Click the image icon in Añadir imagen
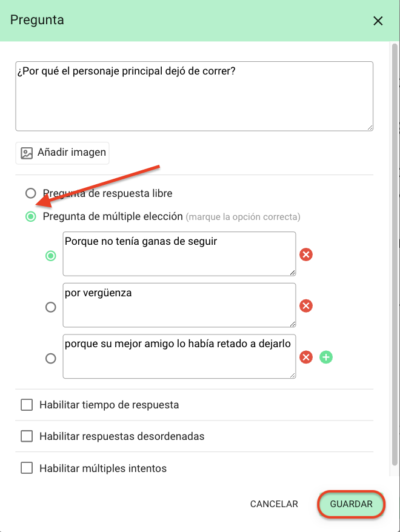The image size is (400, 532). click(27, 153)
